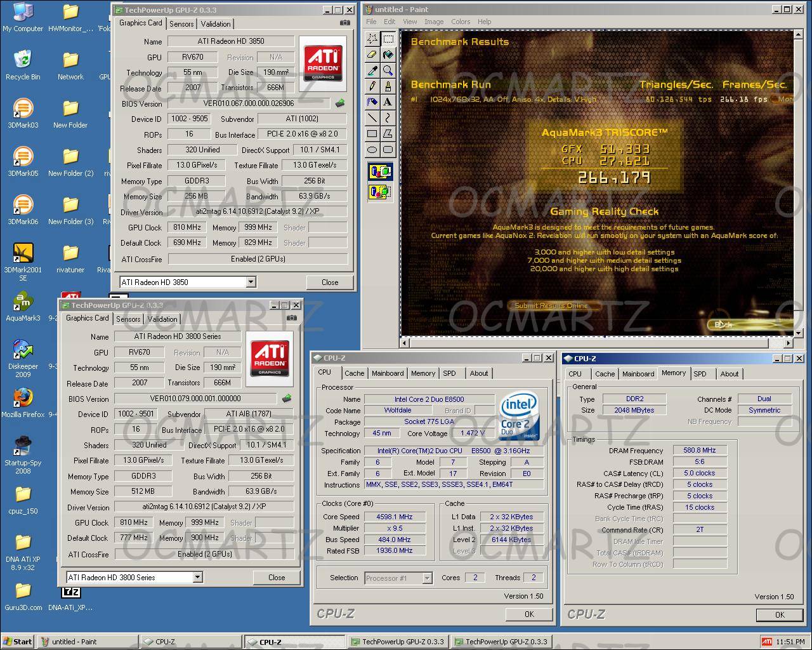Select the 3DMark03 desktop icon
Viewport: 812px width, 650px height.
23,114
